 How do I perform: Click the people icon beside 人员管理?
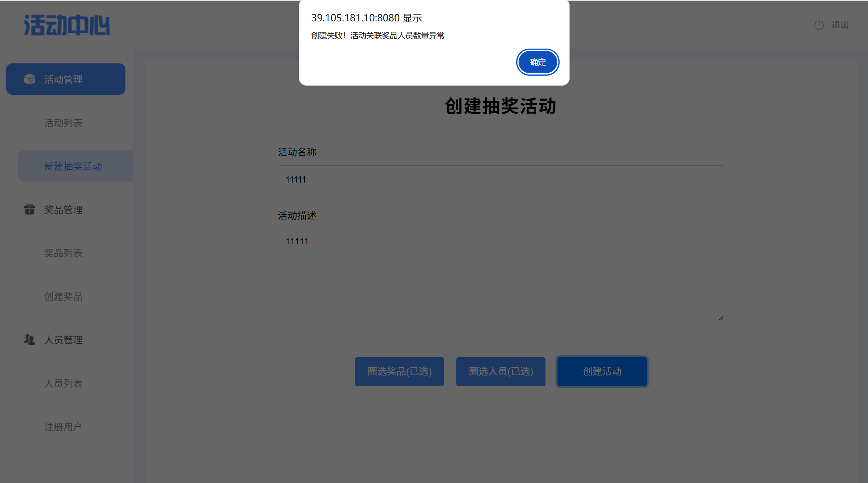click(x=30, y=340)
